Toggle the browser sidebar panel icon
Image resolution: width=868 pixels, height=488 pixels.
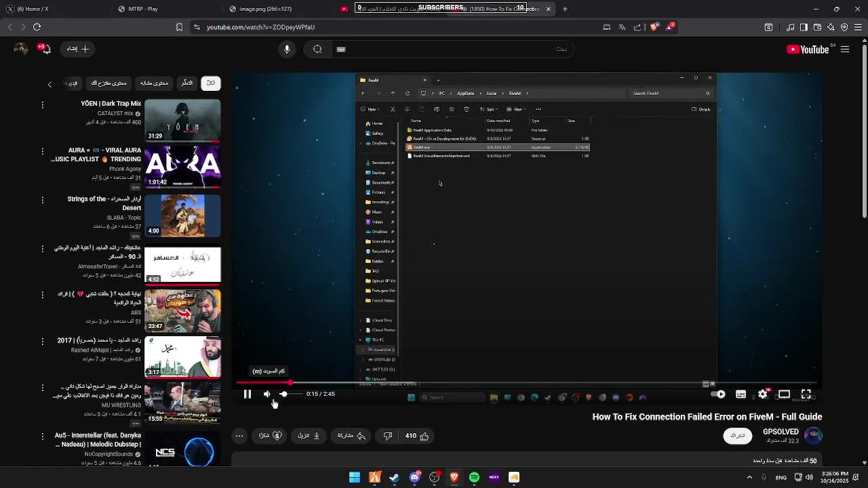[804, 27]
